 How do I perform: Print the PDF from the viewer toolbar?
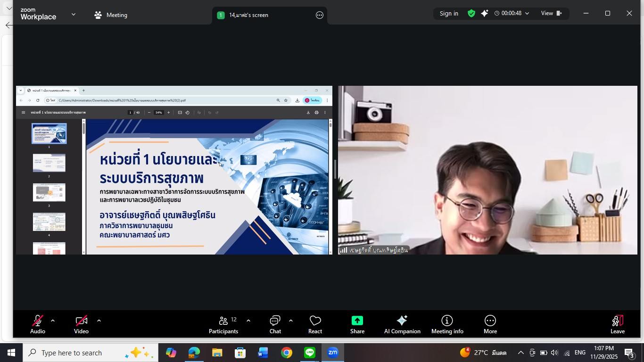click(316, 112)
